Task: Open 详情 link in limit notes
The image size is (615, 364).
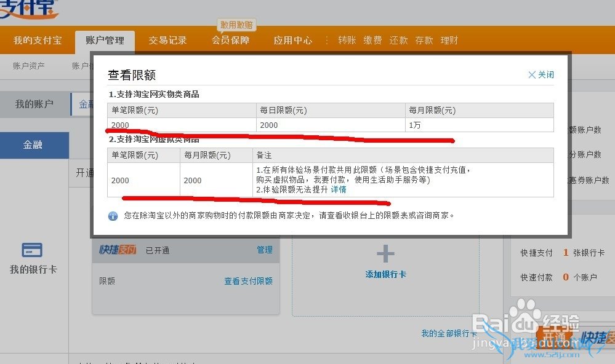Action: point(339,189)
